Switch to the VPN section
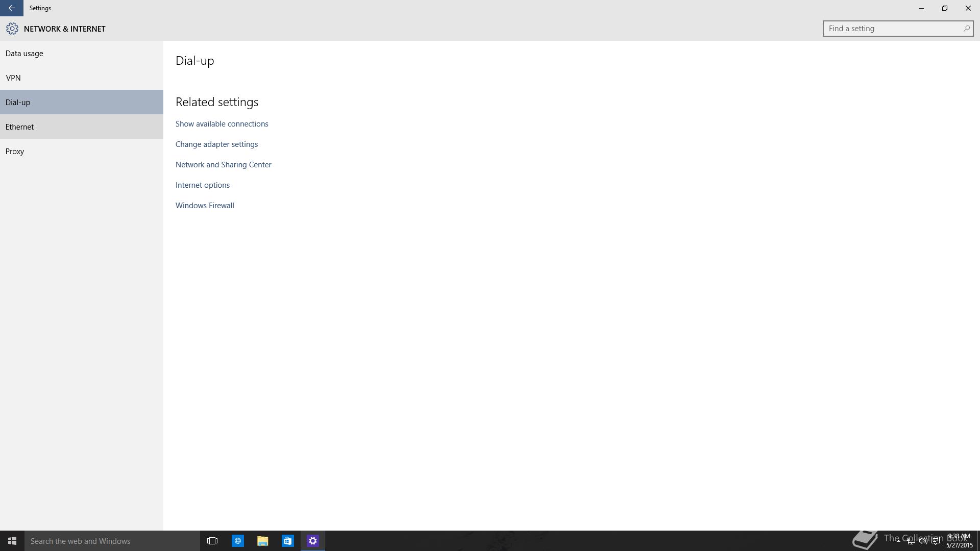Image resolution: width=980 pixels, height=551 pixels. click(x=13, y=78)
